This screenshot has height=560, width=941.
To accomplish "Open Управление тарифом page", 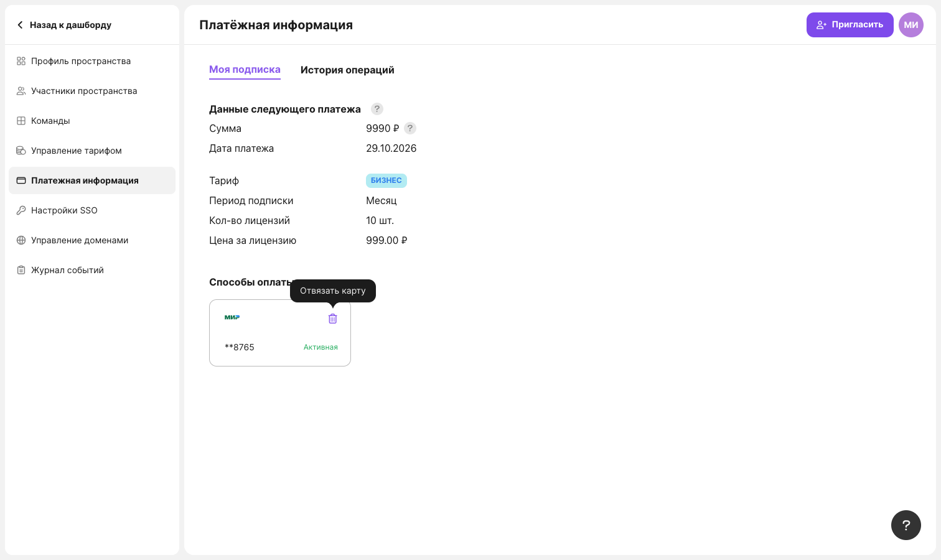I will pos(92,151).
